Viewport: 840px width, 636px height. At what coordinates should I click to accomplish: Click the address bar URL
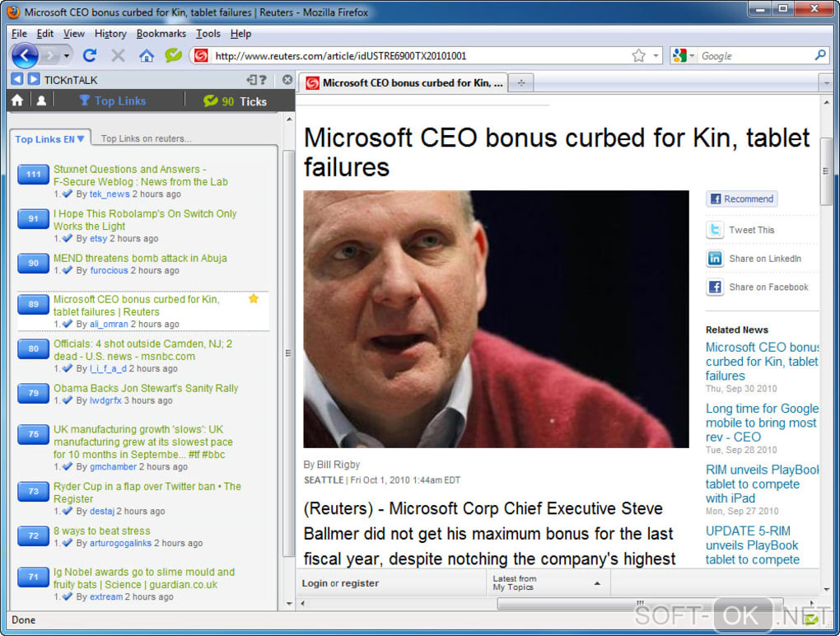[341, 56]
